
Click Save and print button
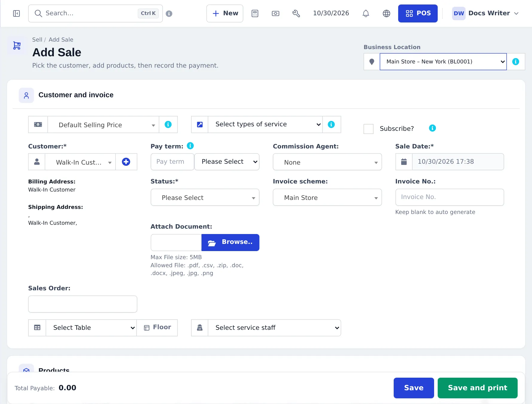point(477,388)
